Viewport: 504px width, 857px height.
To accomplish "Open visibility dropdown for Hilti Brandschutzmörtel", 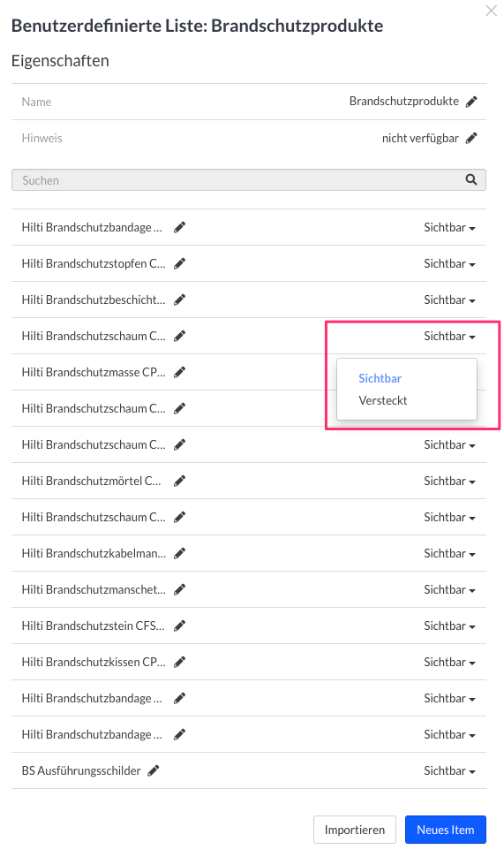I will [449, 481].
